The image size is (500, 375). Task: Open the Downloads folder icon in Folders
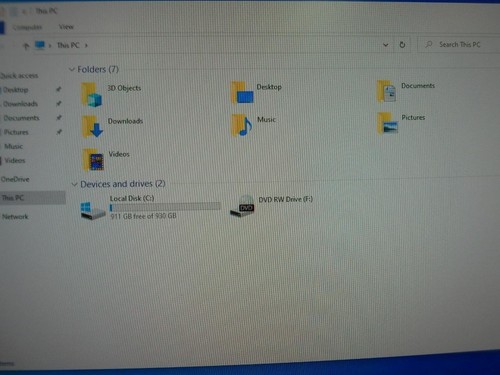pos(93,127)
